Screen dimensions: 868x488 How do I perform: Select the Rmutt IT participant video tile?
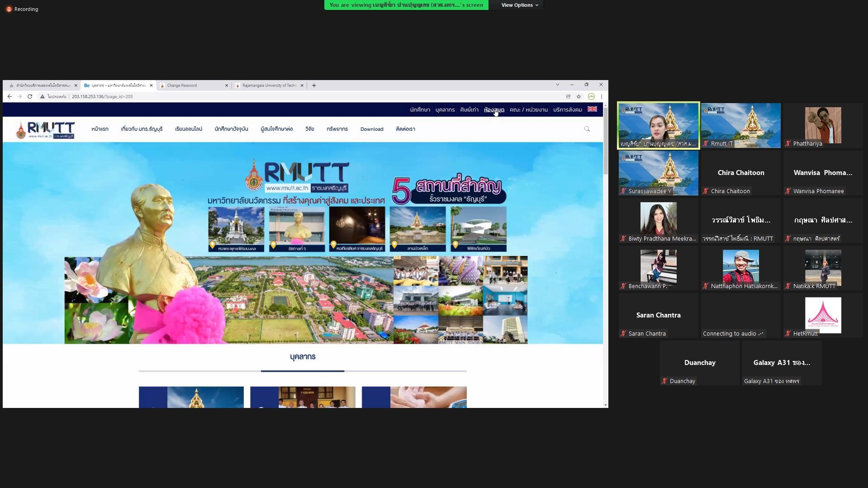(x=741, y=125)
